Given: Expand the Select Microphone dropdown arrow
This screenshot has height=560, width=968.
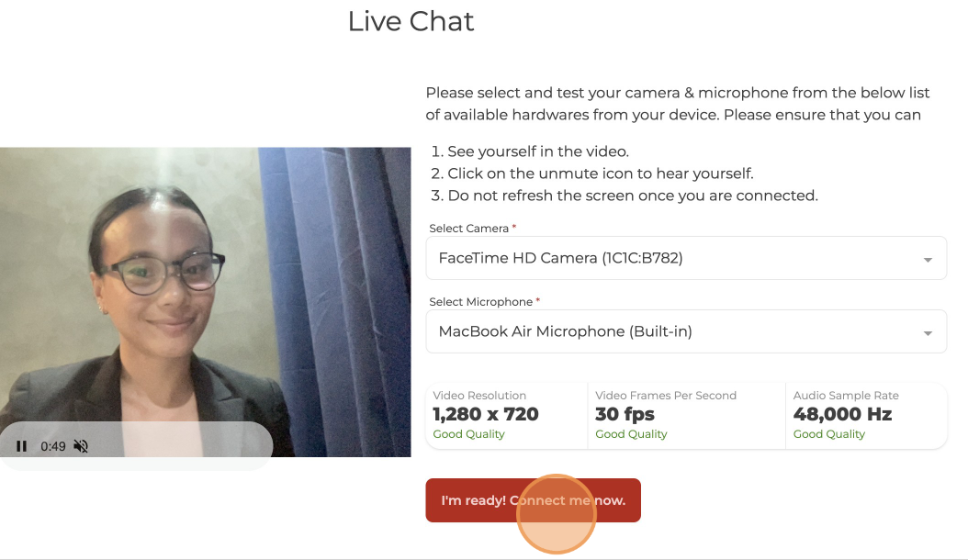Looking at the screenshot, I should (x=928, y=333).
